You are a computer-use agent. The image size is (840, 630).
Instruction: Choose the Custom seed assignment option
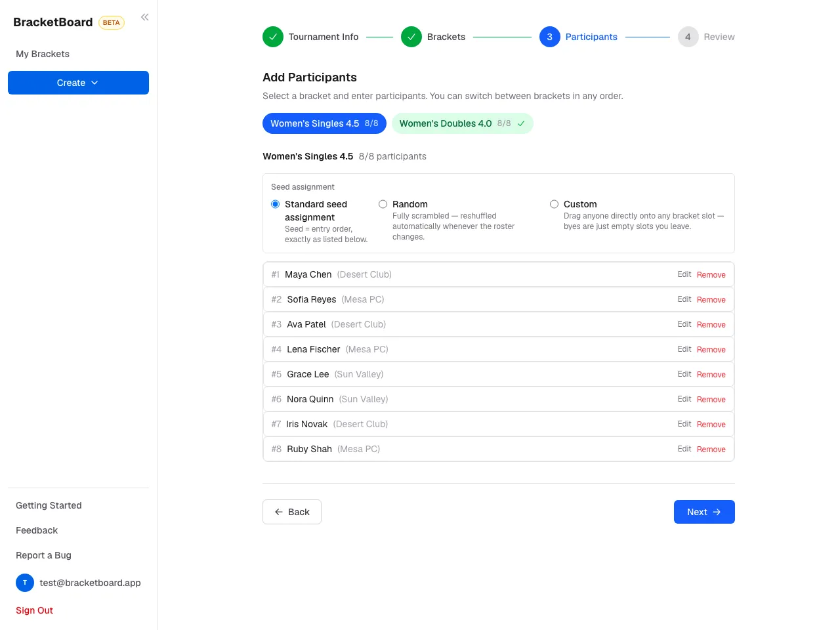pos(554,204)
